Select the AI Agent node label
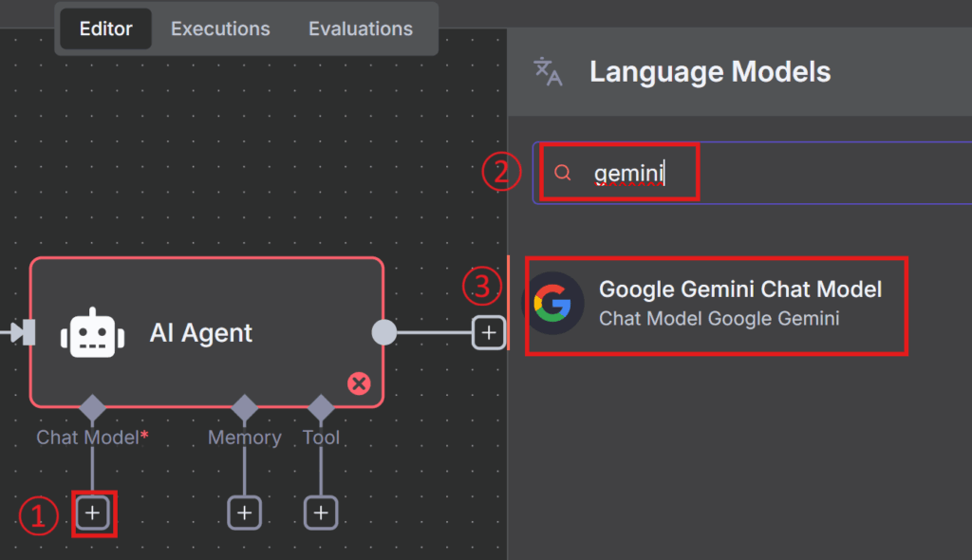The height and width of the screenshot is (560, 972). click(x=201, y=333)
